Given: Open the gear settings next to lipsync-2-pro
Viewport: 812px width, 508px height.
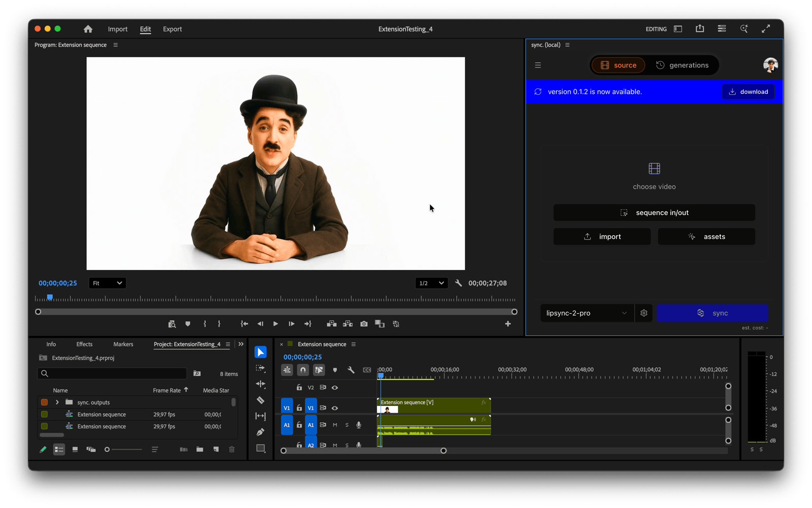Looking at the screenshot, I should coord(644,313).
